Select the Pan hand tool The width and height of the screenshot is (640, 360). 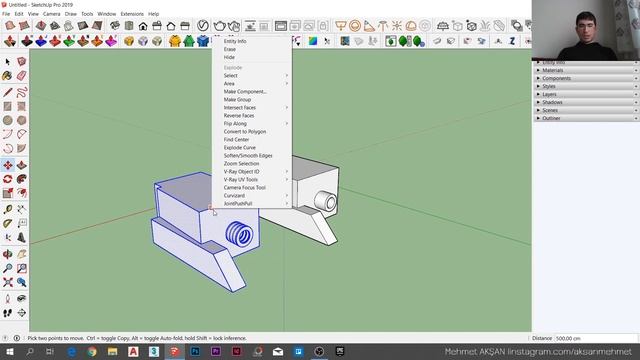[22, 254]
